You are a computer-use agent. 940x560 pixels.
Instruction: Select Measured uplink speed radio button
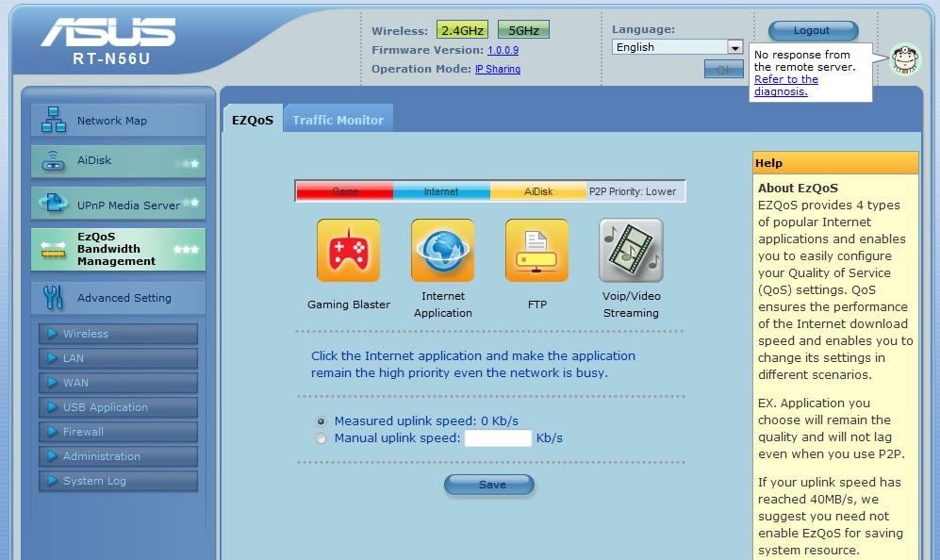322,420
